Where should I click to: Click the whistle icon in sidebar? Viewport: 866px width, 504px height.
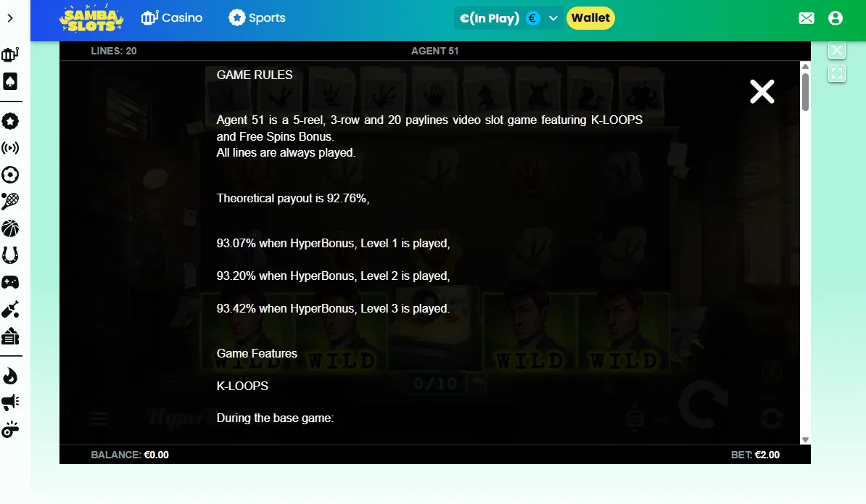[10, 429]
